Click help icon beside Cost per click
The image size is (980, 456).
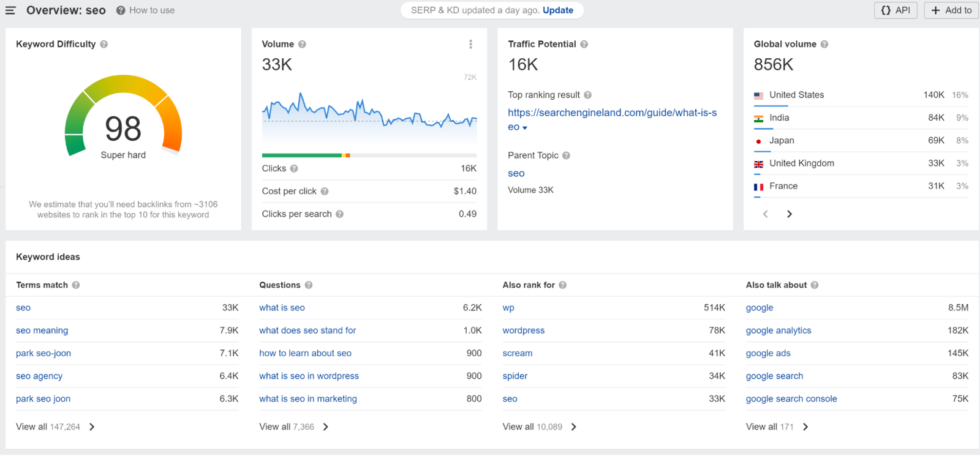point(325,191)
